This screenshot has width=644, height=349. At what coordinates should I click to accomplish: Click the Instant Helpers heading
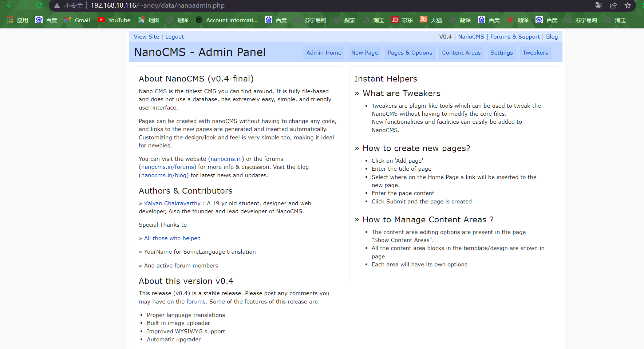pos(386,79)
